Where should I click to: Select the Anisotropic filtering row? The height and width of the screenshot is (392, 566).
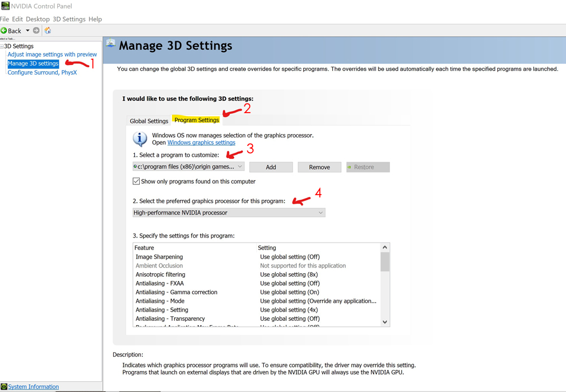click(x=161, y=274)
